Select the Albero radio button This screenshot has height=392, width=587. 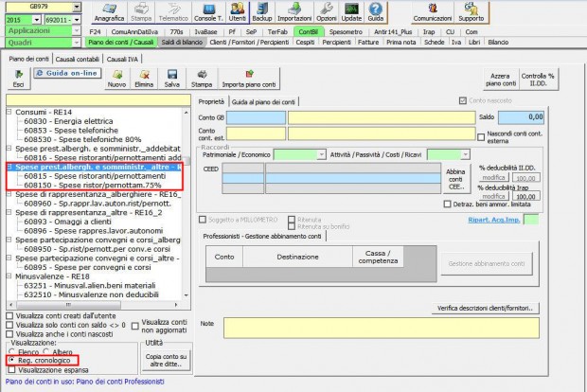tap(46, 352)
